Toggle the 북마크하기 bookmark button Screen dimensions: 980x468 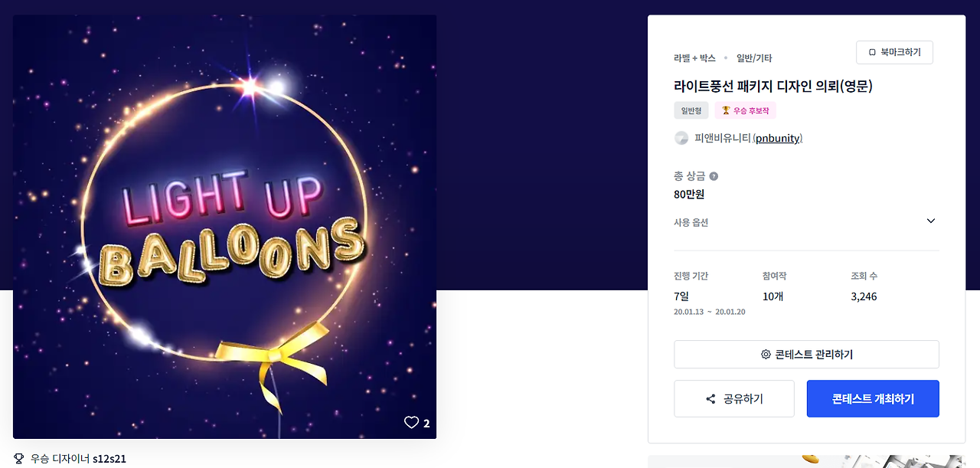coord(894,53)
